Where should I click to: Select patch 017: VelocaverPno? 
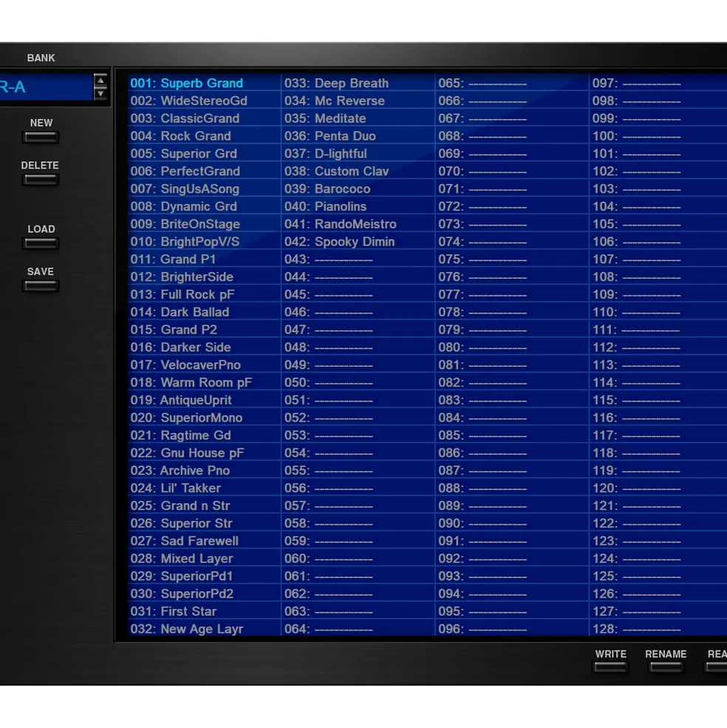point(204,365)
